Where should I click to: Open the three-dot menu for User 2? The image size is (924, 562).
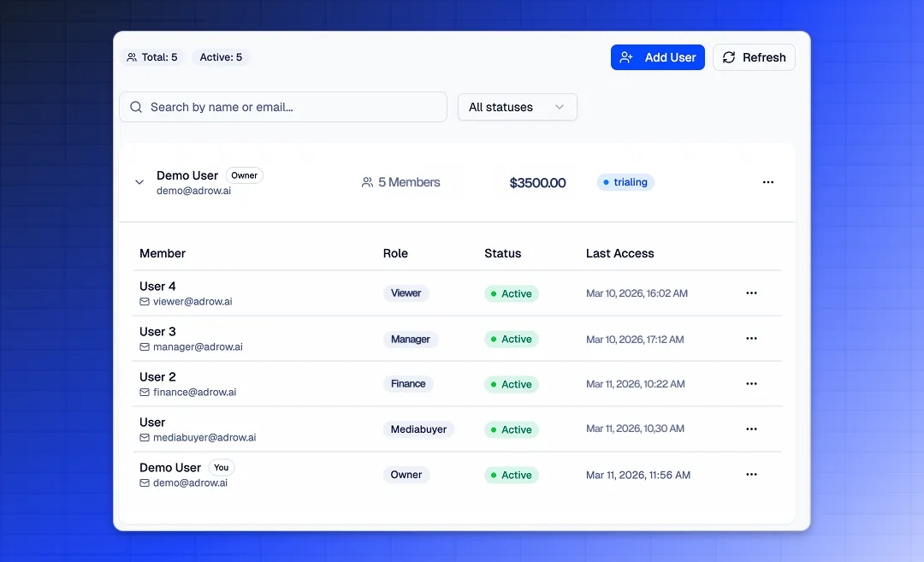[751, 384]
